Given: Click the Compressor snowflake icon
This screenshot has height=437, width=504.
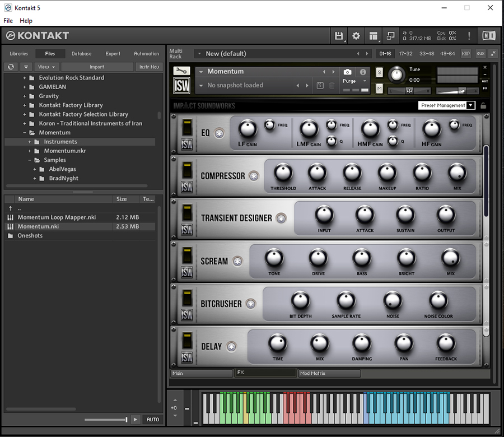Looking at the screenshot, I should [x=254, y=176].
